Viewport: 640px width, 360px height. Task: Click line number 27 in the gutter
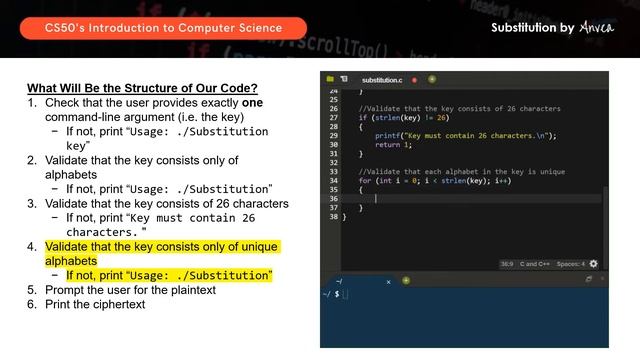[x=334, y=118]
